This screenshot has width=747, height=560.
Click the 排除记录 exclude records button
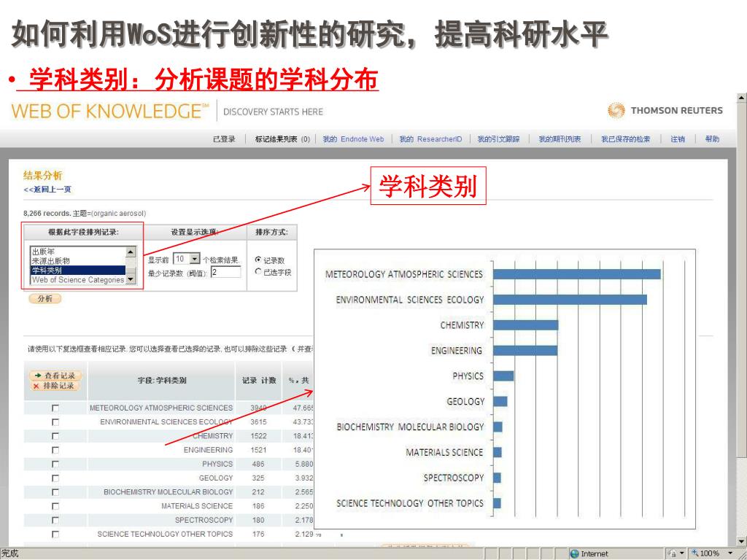tap(55, 386)
